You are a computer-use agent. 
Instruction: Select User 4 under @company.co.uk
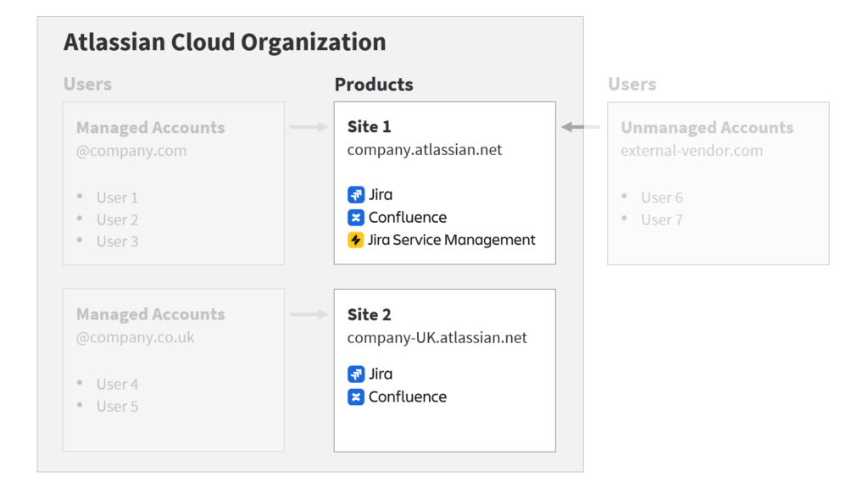click(117, 385)
